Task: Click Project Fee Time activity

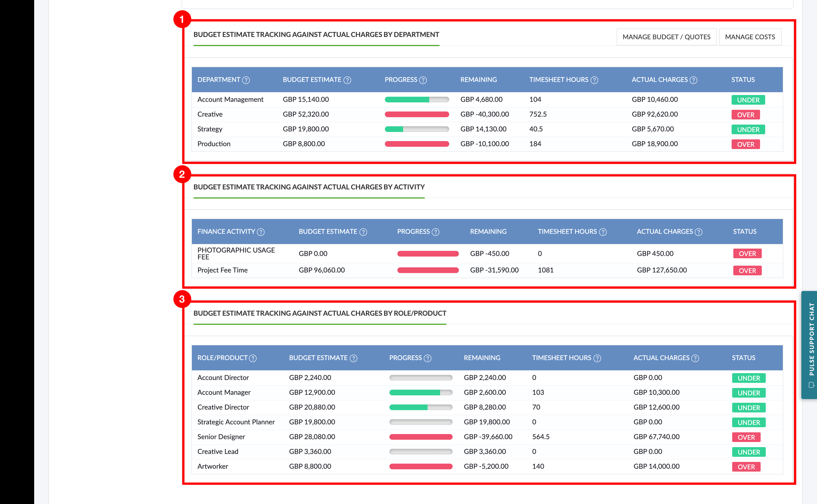Action: point(223,270)
